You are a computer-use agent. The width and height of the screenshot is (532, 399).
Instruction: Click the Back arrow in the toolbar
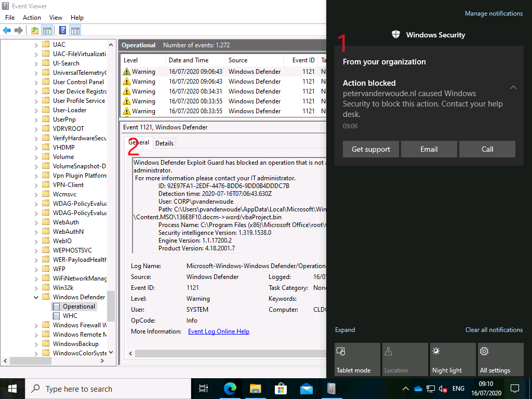pyautogui.click(x=7, y=30)
